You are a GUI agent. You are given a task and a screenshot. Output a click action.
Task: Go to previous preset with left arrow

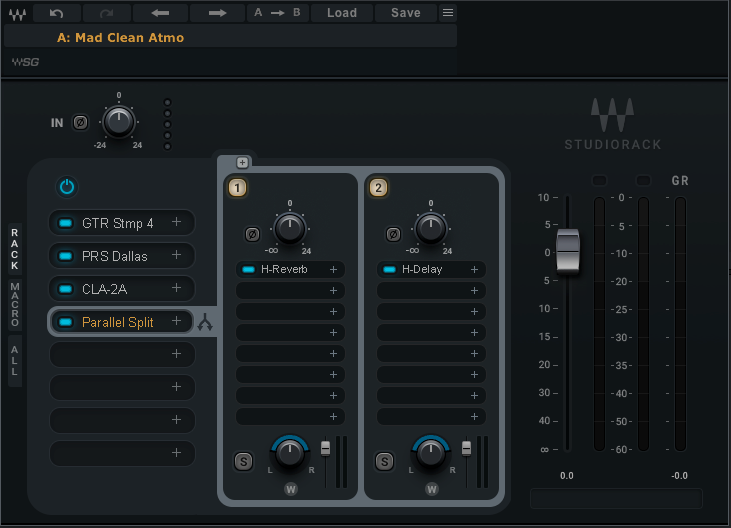160,13
